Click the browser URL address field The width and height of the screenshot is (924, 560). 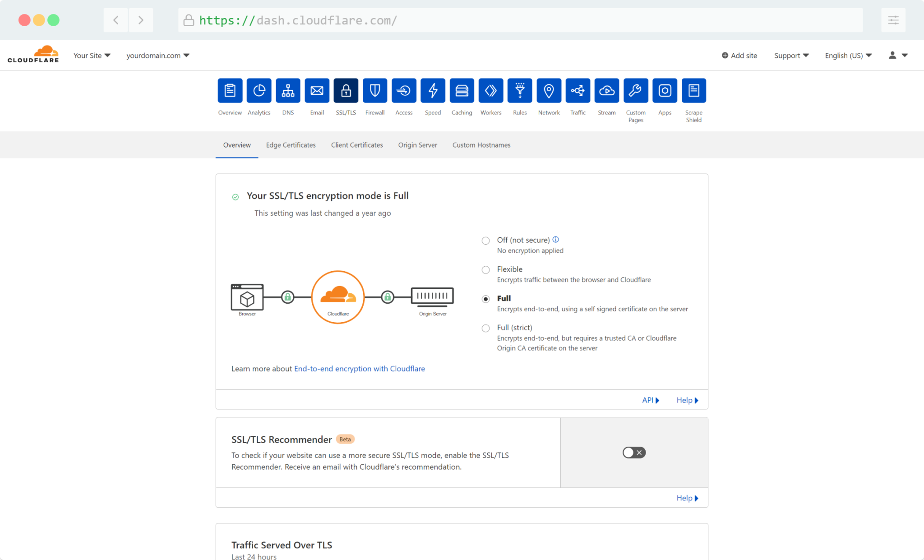521,20
